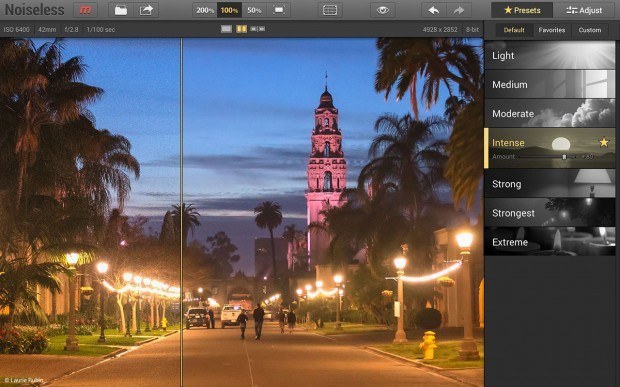
Task: Click the 42mm focal length text
Action: pos(47,29)
